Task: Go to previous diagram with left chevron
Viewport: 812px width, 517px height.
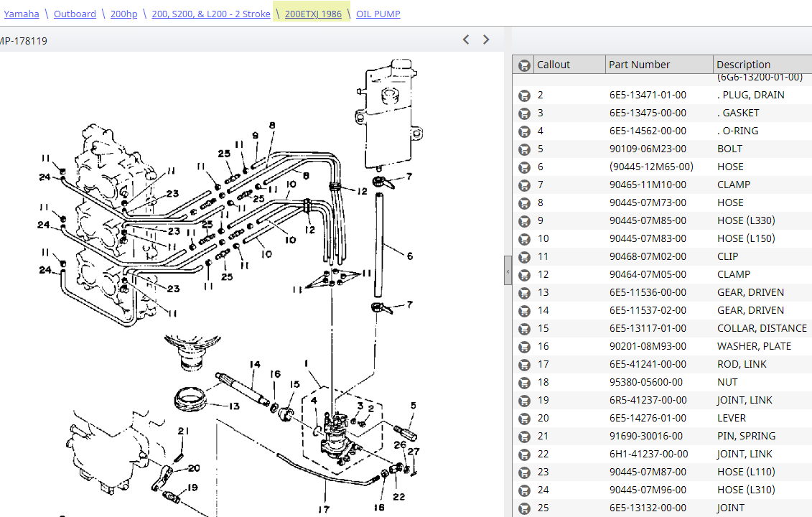Action: click(466, 39)
